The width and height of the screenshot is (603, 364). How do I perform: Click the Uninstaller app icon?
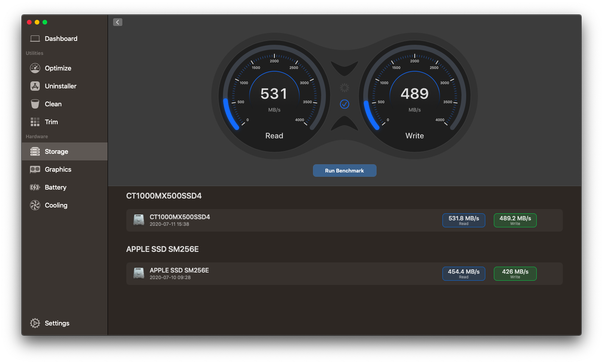point(35,86)
